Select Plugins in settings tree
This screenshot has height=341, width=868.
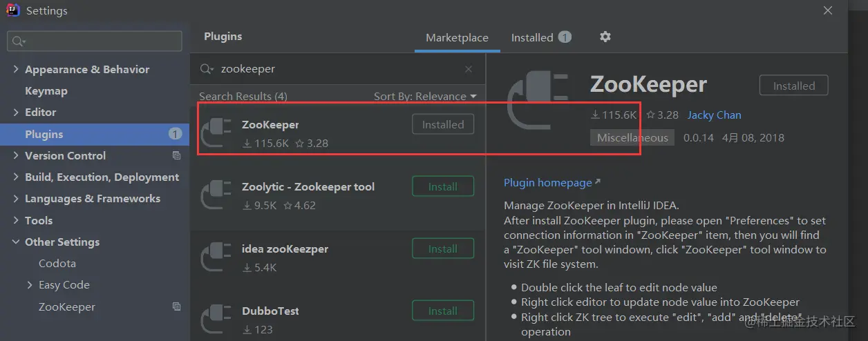95,134
